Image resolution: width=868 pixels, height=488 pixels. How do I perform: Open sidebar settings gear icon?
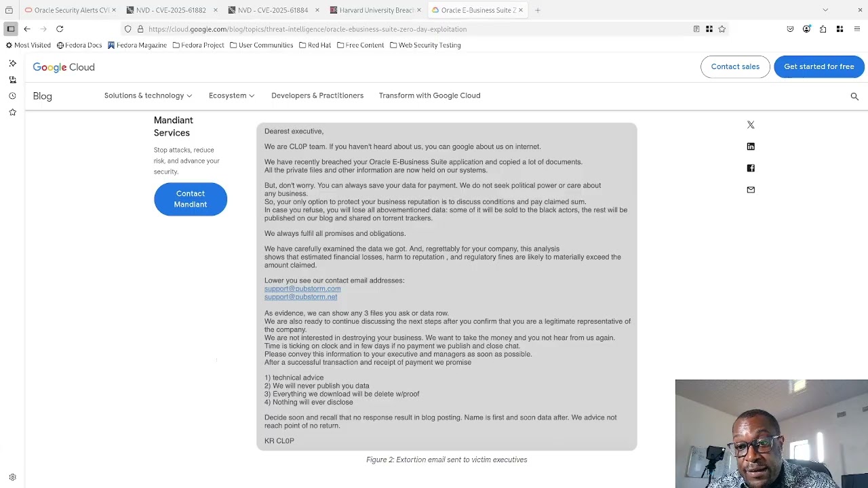(x=12, y=477)
